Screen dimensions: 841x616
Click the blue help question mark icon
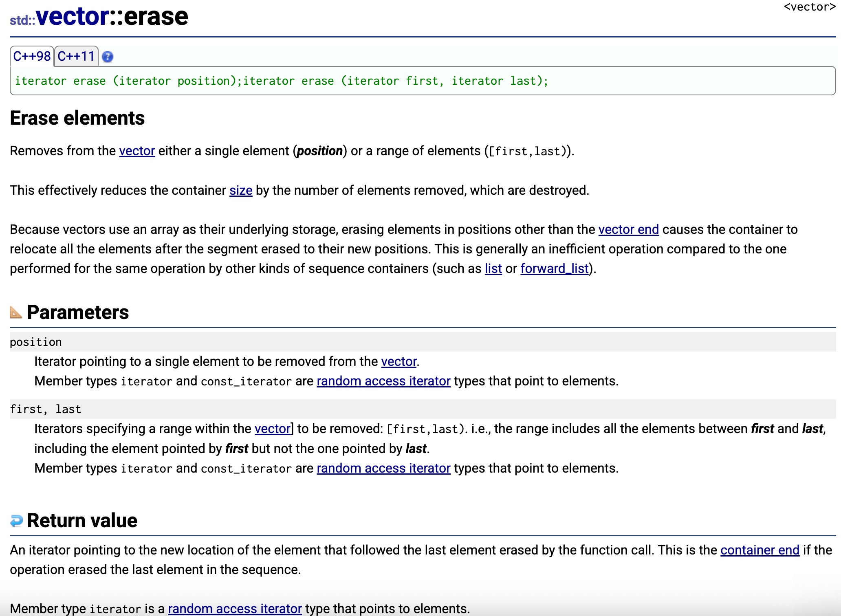pyautogui.click(x=108, y=57)
